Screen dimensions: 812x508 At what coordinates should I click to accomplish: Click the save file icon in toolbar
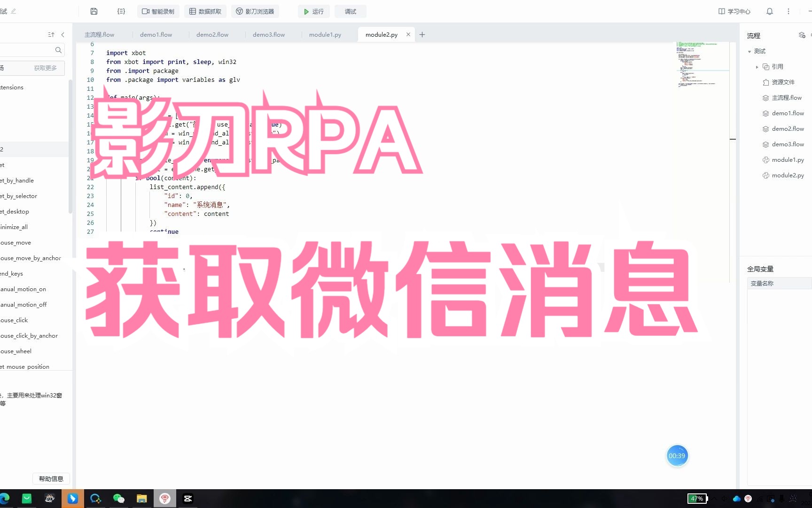point(94,11)
